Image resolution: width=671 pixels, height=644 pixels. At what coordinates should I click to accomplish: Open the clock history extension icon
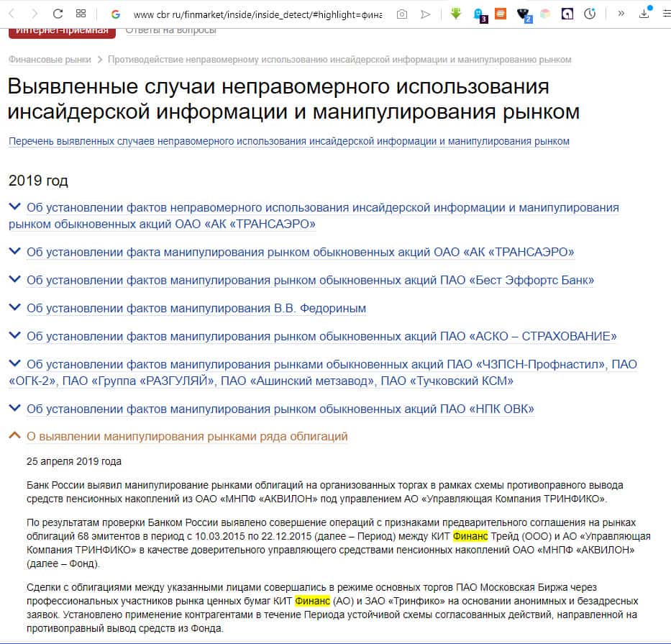coord(590,14)
